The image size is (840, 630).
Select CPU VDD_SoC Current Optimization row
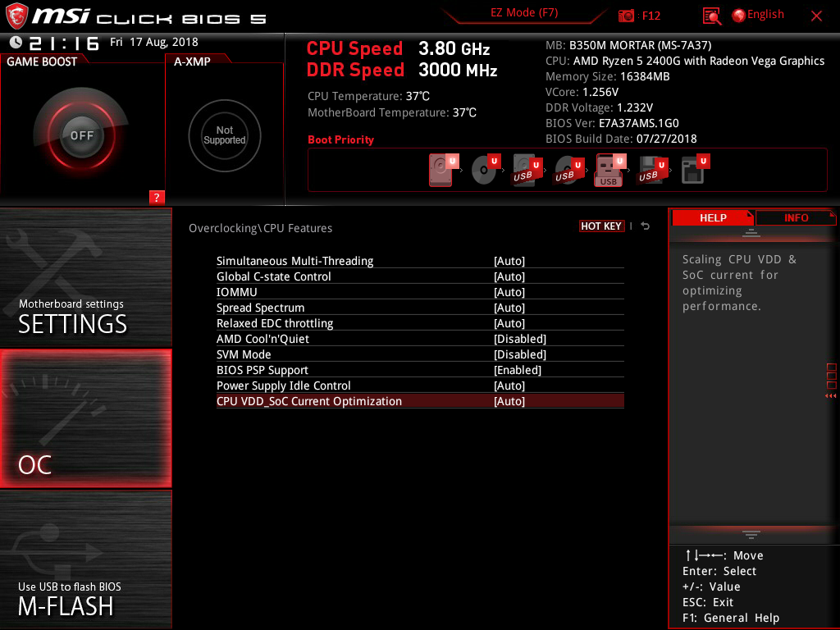click(x=420, y=400)
